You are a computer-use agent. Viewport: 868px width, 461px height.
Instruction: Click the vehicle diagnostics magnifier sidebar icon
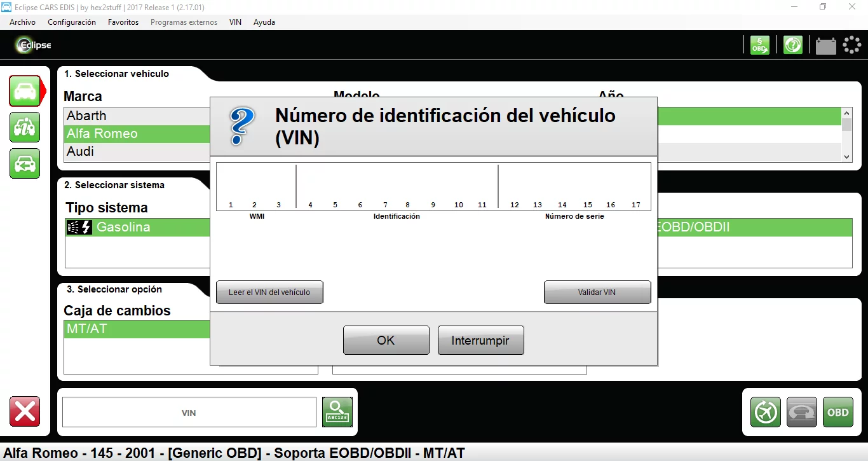click(x=24, y=127)
